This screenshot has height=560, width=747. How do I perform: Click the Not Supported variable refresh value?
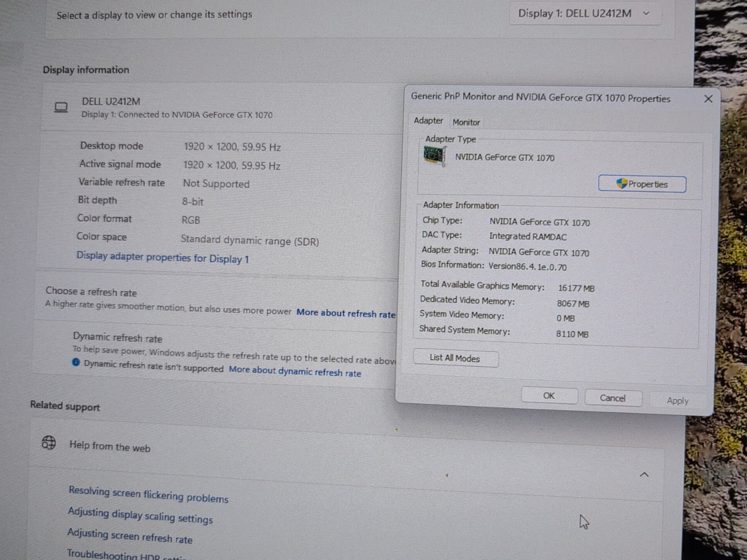pyautogui.click(x=216, y=184)
